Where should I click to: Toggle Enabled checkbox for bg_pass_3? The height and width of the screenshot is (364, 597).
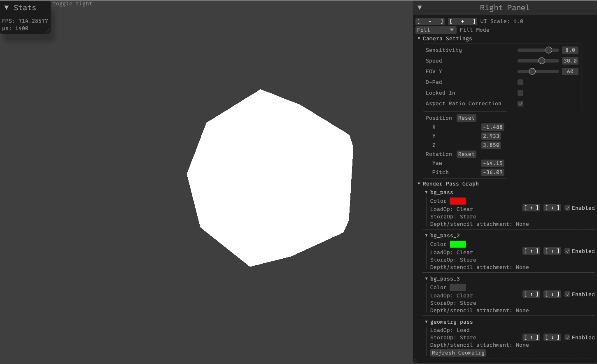click(x=567, y=294)
